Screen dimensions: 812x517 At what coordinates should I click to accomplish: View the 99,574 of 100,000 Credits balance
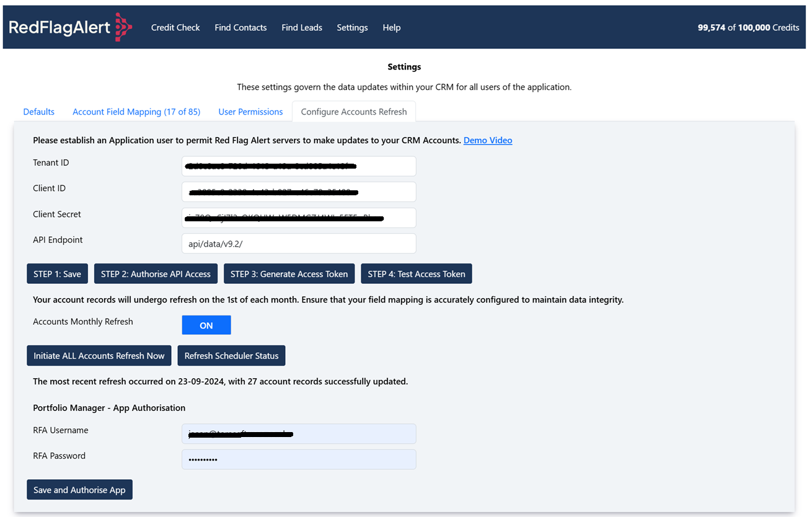(x=748, y=27)
